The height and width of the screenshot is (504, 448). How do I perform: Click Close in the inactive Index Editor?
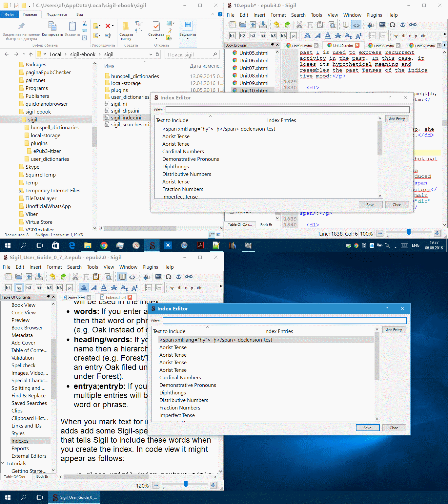(397, 205)
